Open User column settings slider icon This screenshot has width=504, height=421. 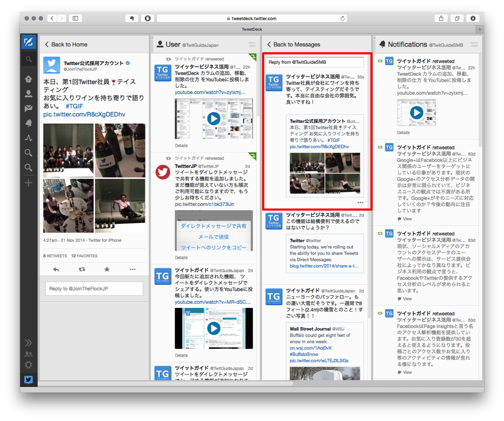(x=252, y=44)
